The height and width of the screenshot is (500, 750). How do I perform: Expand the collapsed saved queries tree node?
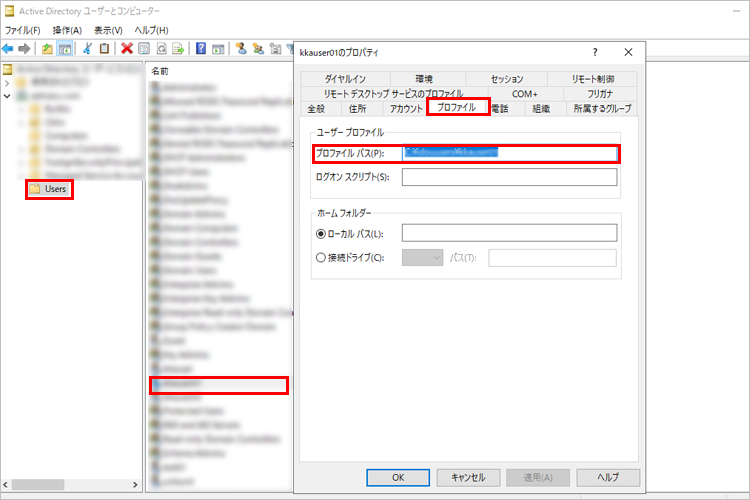tap(8, 83)
